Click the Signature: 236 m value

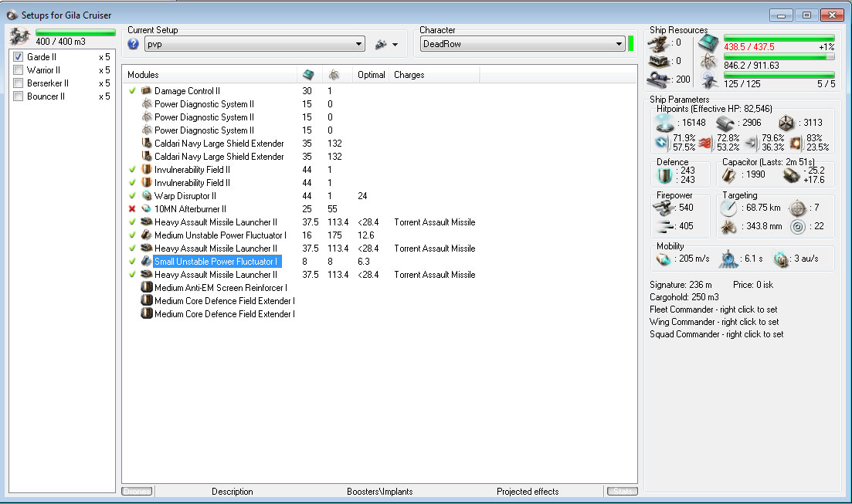pos(681,285)
